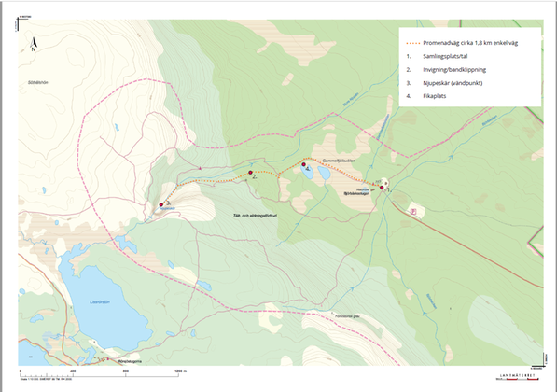Screen dimensions: 557x392
Task: Click the red marker for point 2
Action: tap(250, 173)
